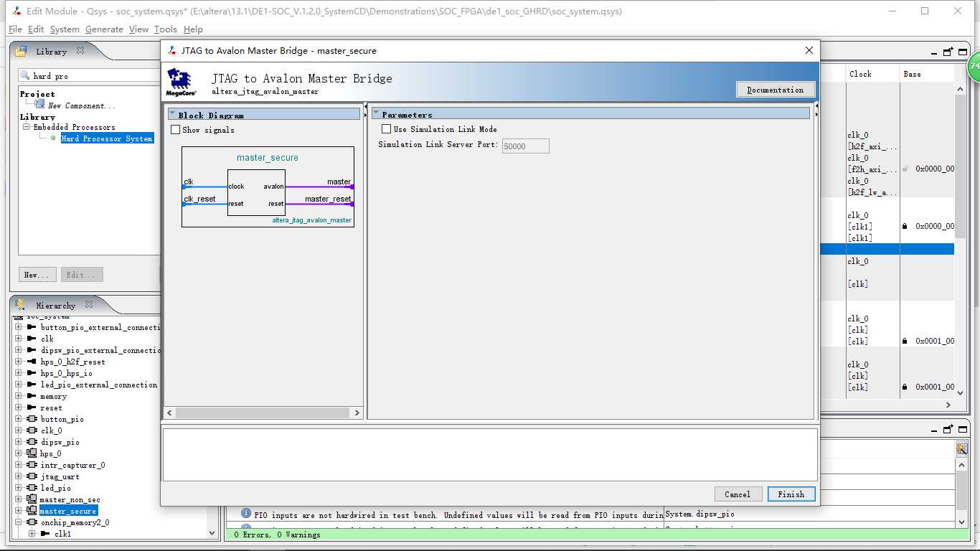The image size is (980, 551).
Task: Close the Hierarchy tab with its X icon
Action: click(89, 305)
